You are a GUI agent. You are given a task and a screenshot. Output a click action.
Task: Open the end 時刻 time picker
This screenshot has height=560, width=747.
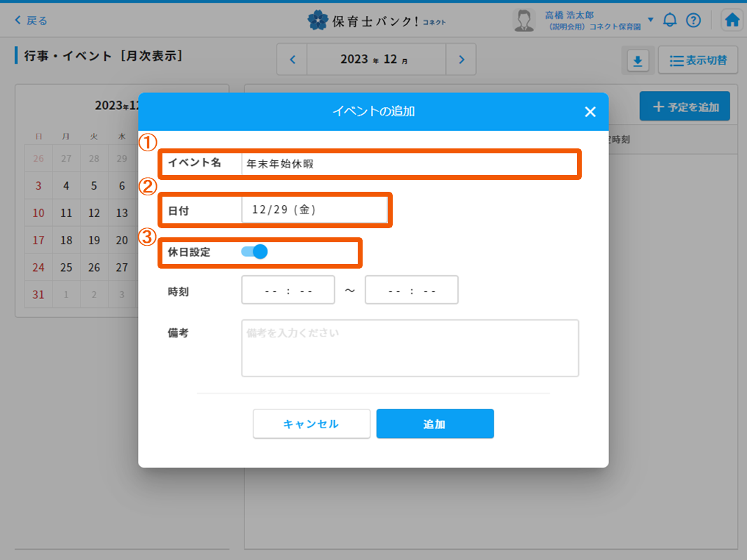click(412, 290)
